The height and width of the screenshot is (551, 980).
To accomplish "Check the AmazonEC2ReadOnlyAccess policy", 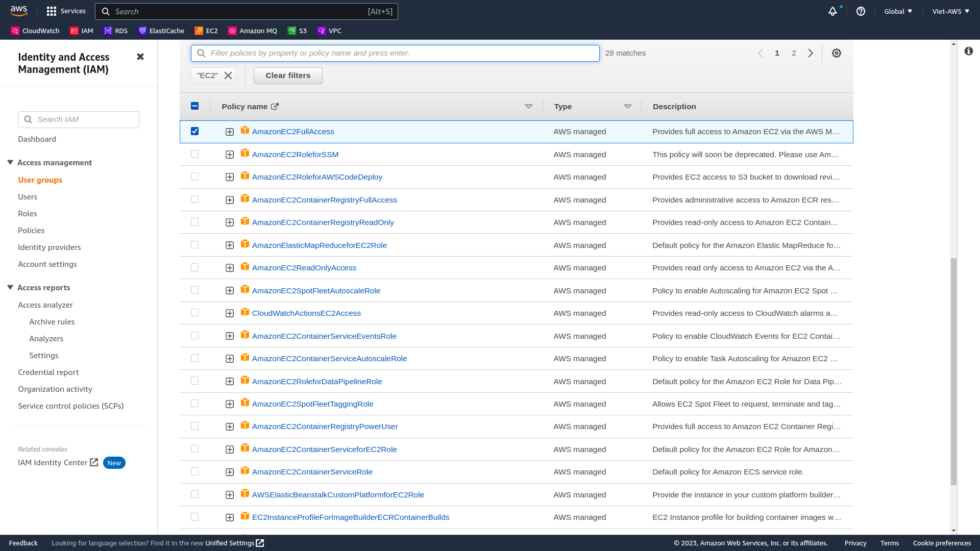I will click(x=194, y=267).
